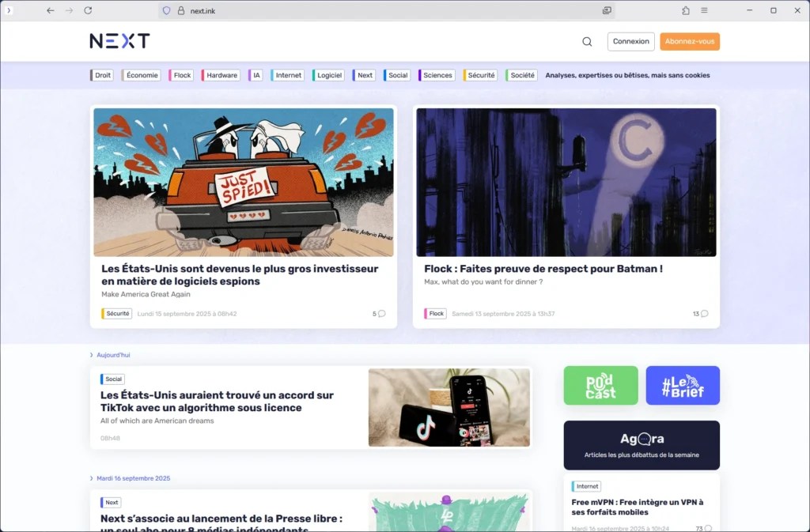The width and height of the screenshot is (810, 532).
Task: Open the Société category
Action: click(522, 75)
